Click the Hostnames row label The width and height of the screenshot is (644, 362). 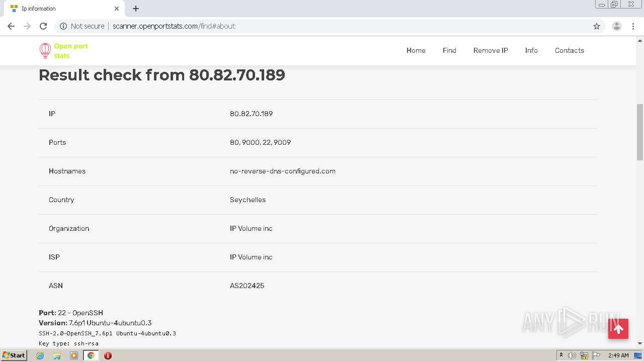(x=67, y=171)
